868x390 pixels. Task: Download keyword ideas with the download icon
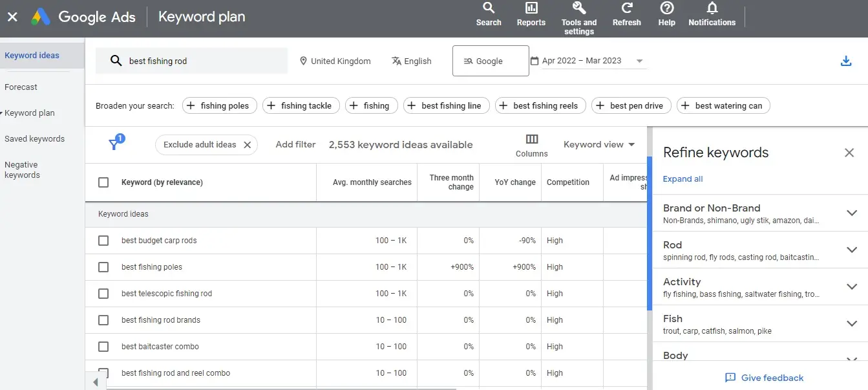(846, 61)
